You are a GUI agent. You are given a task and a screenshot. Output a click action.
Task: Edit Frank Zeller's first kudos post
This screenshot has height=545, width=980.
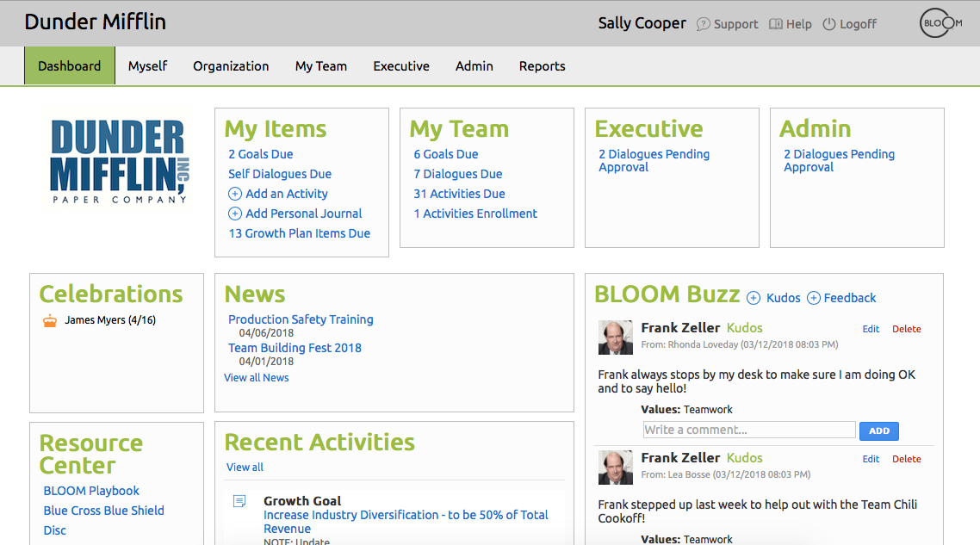pos(871,328)
